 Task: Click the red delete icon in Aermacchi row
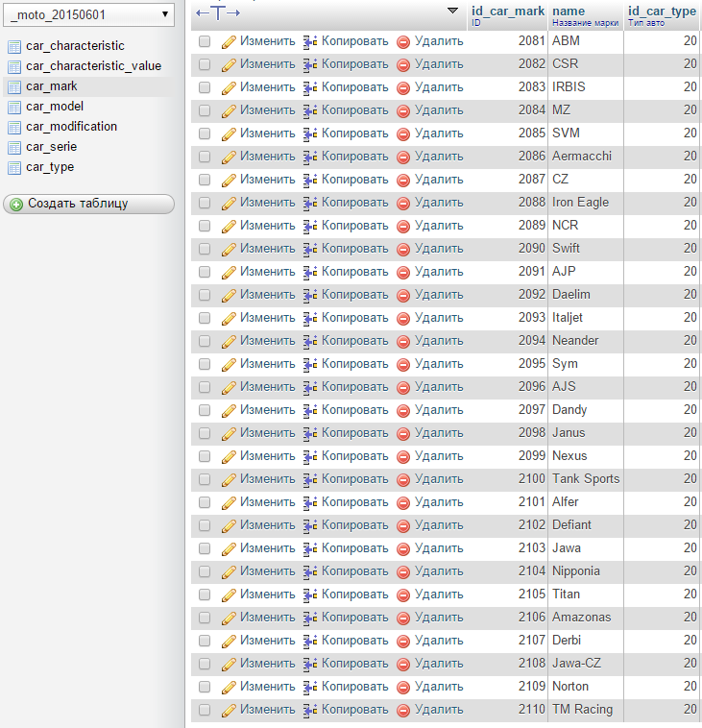point(403,158)
